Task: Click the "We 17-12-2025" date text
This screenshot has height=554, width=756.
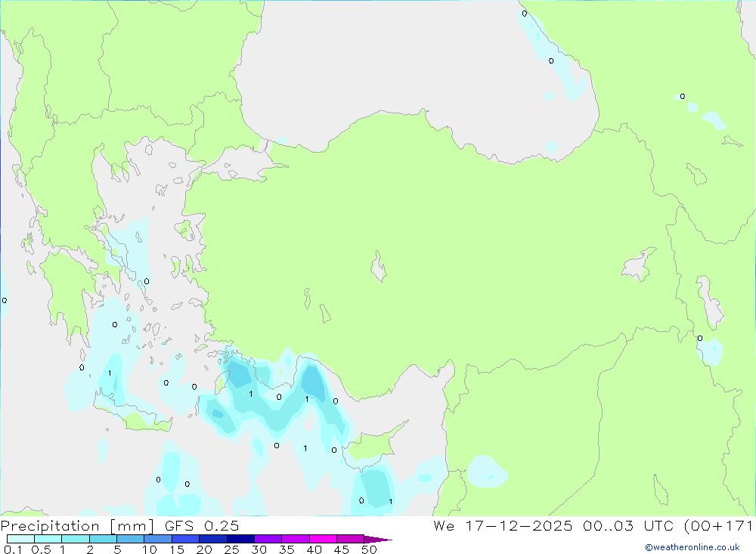Action: pos(503,525)
